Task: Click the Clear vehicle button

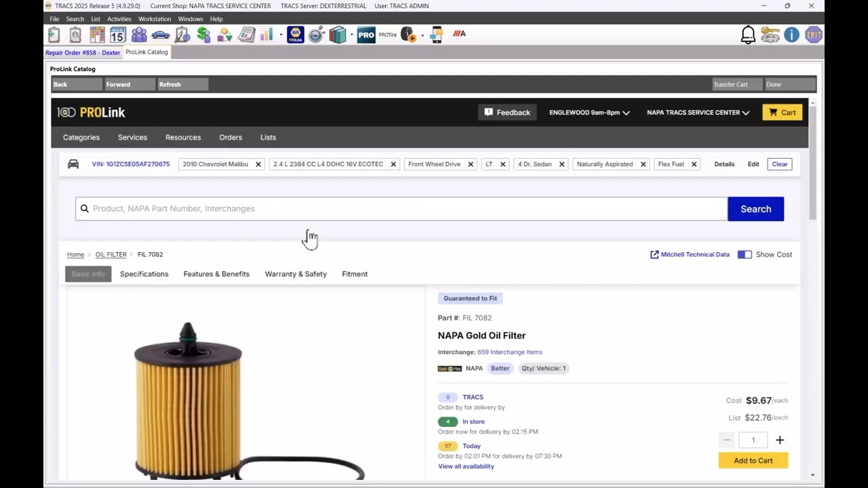Action: (779, 164)
